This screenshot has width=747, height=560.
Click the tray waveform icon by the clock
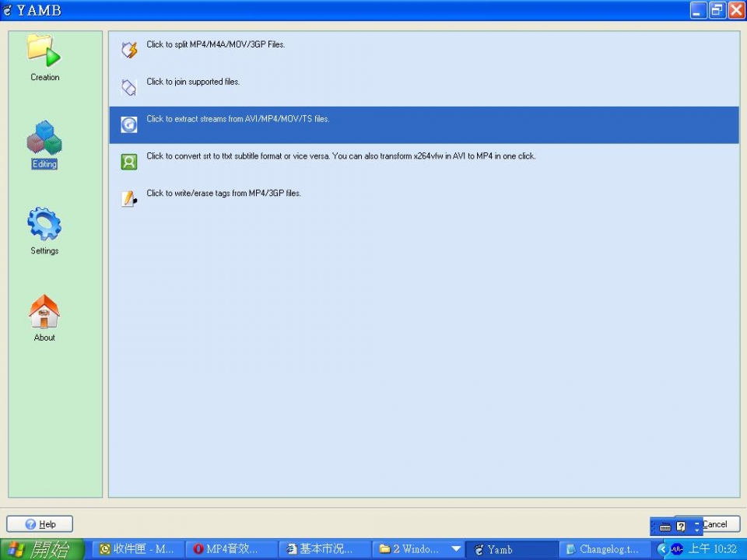[x=676, y=550]
